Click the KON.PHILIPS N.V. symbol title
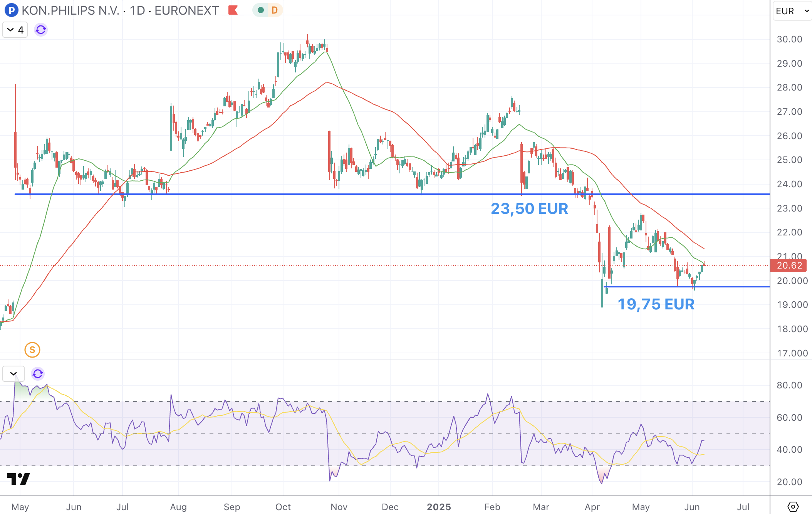The width and height of the screenshot is (812, 514). click(x=70, y=10)
